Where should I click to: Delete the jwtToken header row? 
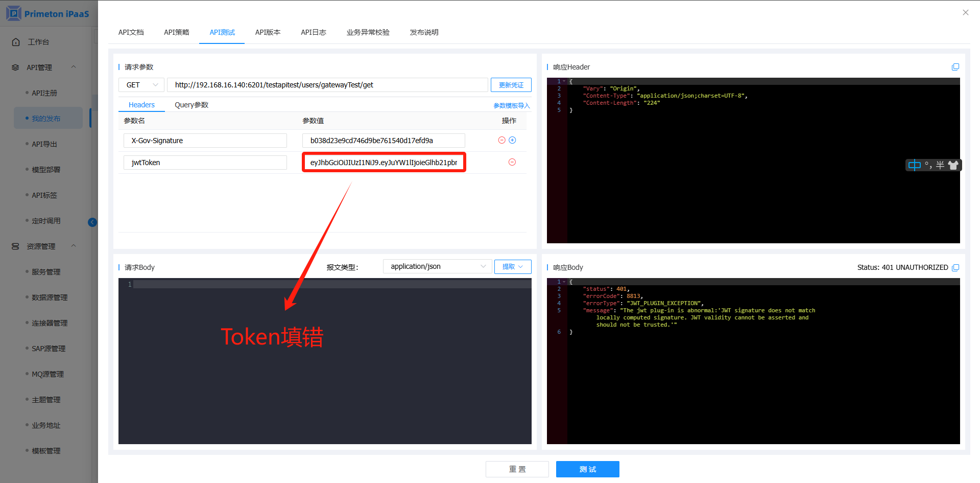(x=512, y=162)
